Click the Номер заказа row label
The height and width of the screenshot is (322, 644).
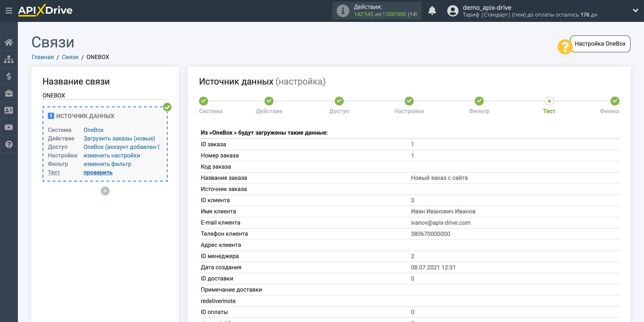(x=220, y=155)
